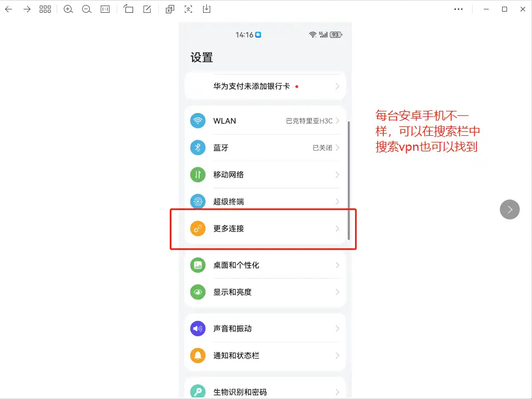This screenshot has height=399, width=532.
Task: Click chevron beside 已关闭
Action: click(x=337, y=148)
